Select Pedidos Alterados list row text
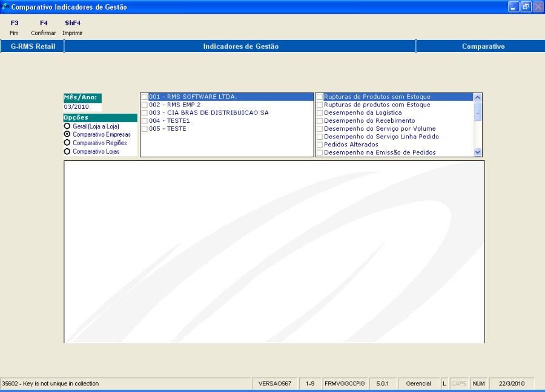Viewport: 545px width, 392px height. coord(351,145)
